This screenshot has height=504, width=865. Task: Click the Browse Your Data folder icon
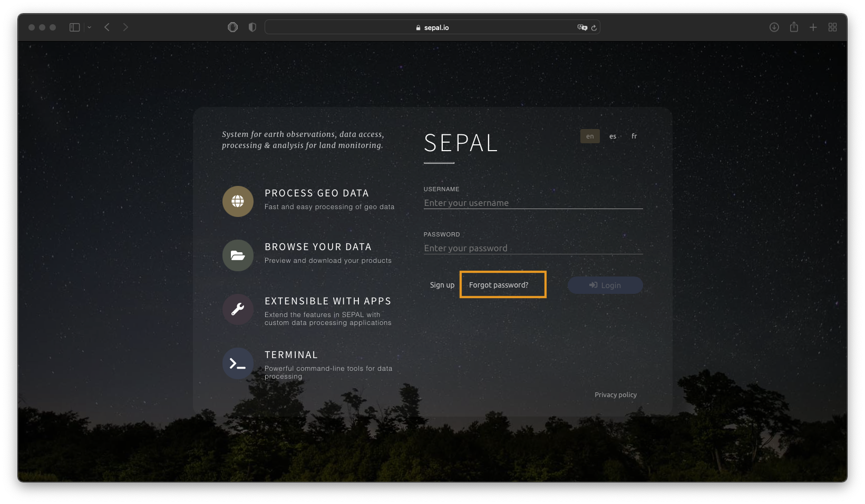238,255
